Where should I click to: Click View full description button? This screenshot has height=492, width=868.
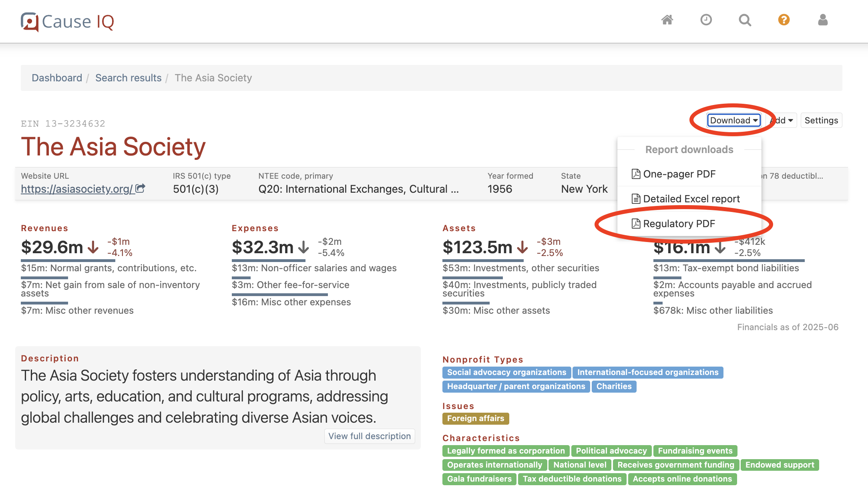pos(370,436)
